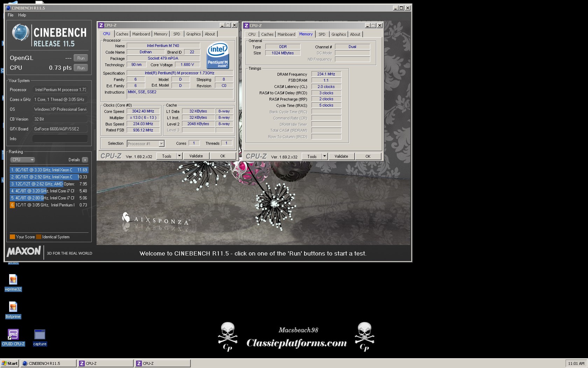Launch the CPUID CPU-Z desktop shortcut
The width and height of the screenshot is (588, 368).
click(13, 338)
